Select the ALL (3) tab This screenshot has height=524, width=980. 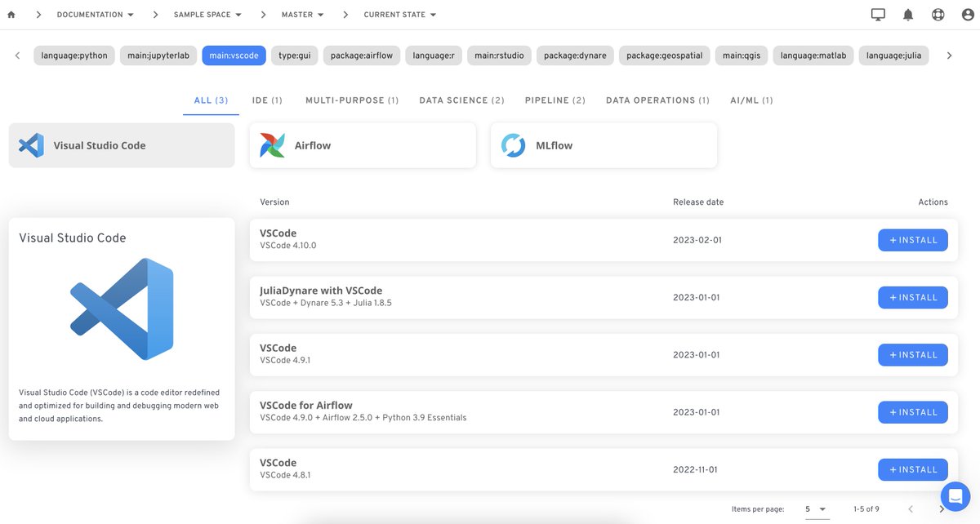pyautogui.click(x=211, y=100)
